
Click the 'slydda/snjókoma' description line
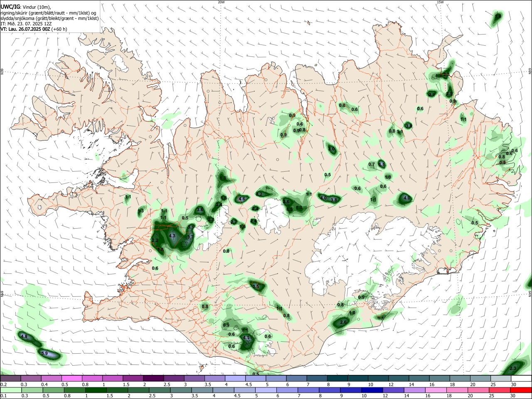(49, 18)
